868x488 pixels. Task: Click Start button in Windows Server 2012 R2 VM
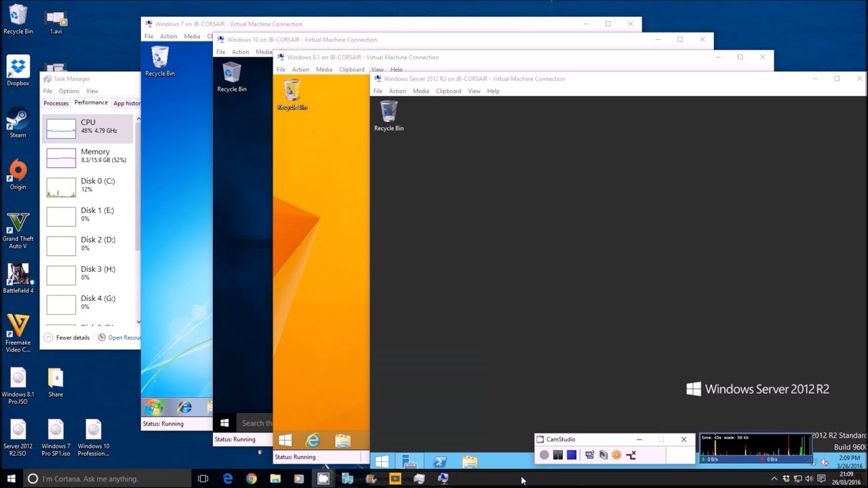(382, 462)
